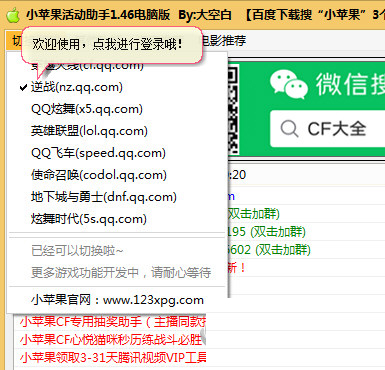Select QQ飞车(speed.qq.com) game
Viewport: 385px width, 370px height.
pos(117,153)
